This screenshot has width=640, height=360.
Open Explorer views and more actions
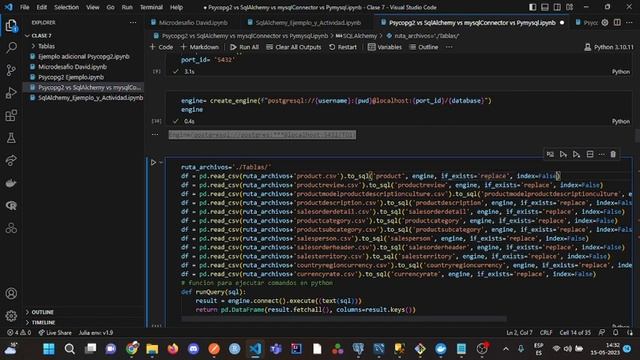133,23
